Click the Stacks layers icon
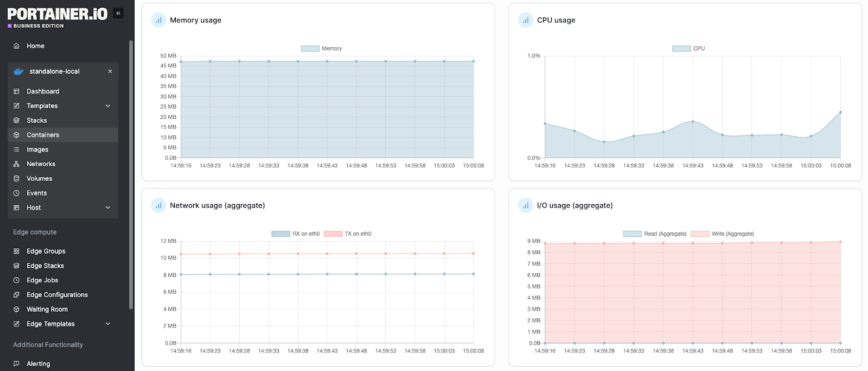This screenshot has height=371, width=868. pos(16,121)
